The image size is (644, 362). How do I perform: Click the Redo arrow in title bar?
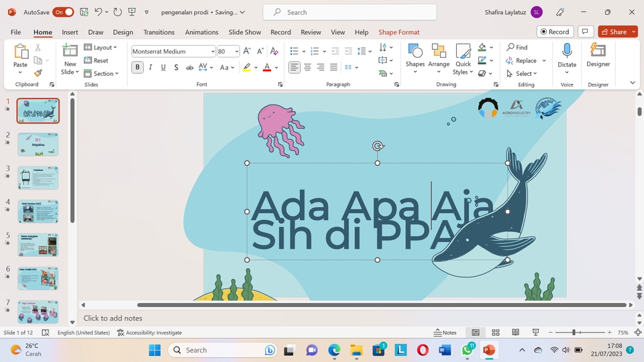[117, 12]
